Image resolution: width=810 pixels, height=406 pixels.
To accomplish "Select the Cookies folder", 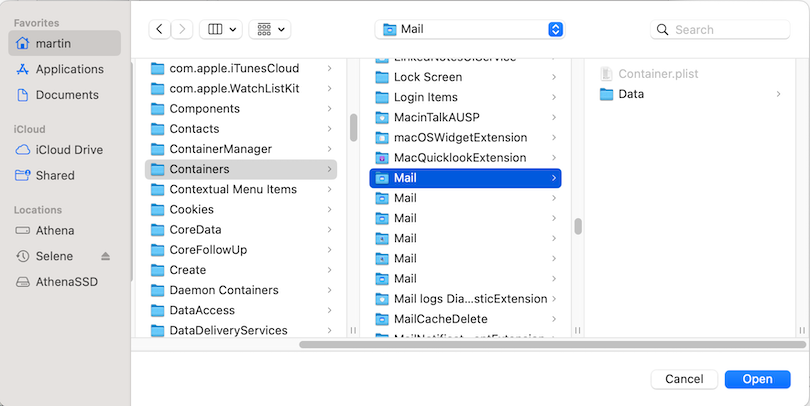I will [x=241, y=209].
